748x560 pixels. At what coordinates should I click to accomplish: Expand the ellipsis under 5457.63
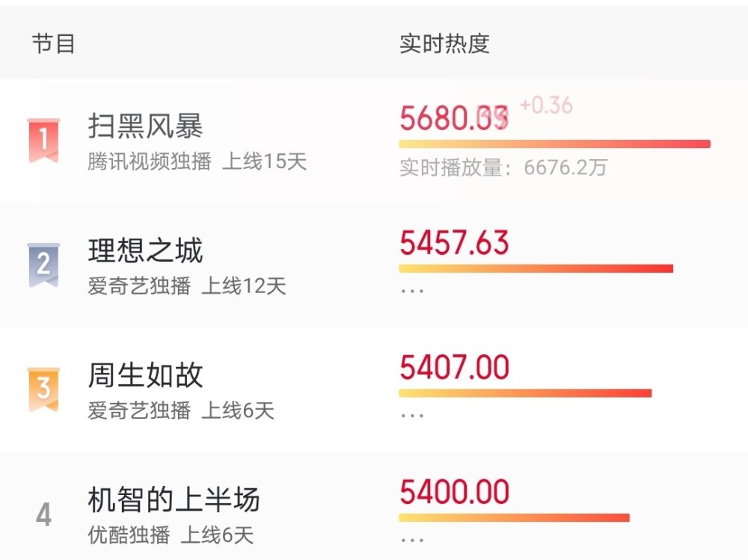pyautogui.click(x=411, y=291)
